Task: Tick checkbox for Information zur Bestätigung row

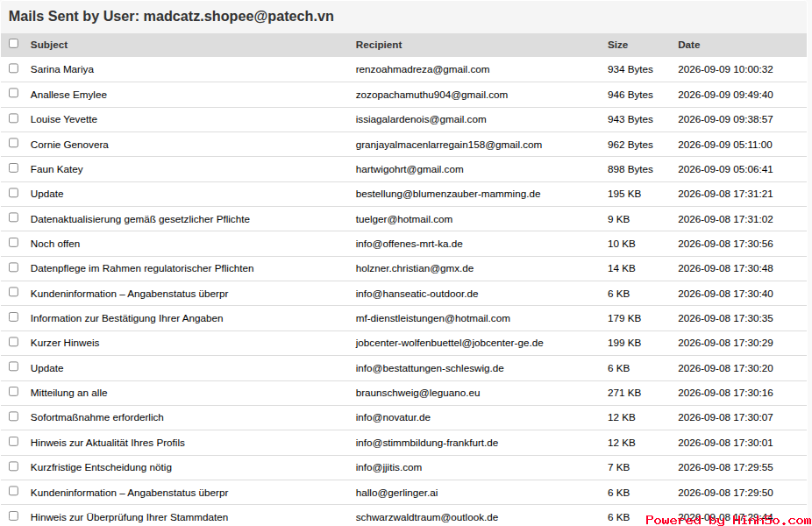Action: pos(13,317)
